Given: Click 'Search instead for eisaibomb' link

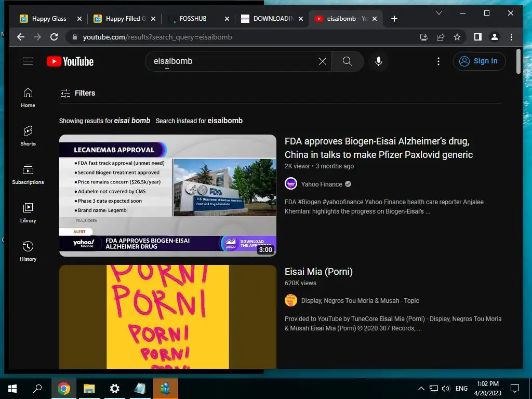Looking at the screenshot, I should [199, 121].
